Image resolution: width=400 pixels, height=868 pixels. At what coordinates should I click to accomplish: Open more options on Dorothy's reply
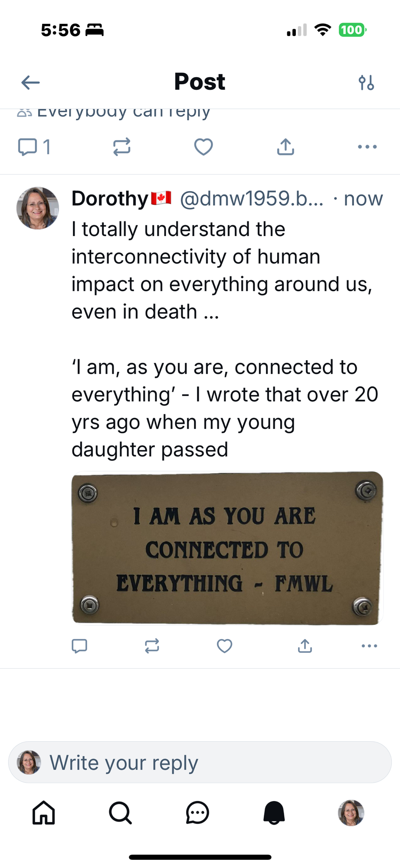[x=369, y=646]
